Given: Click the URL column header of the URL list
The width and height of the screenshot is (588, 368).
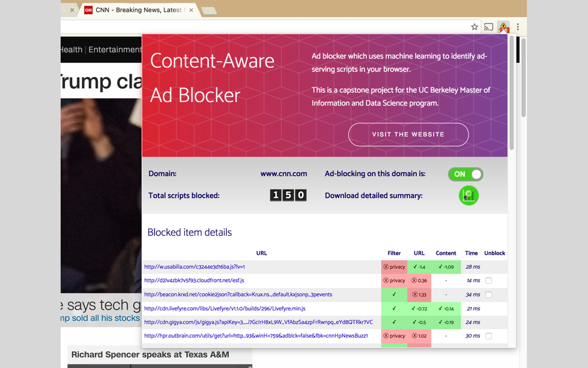Looking at the screenshot, I should (261, 253).
